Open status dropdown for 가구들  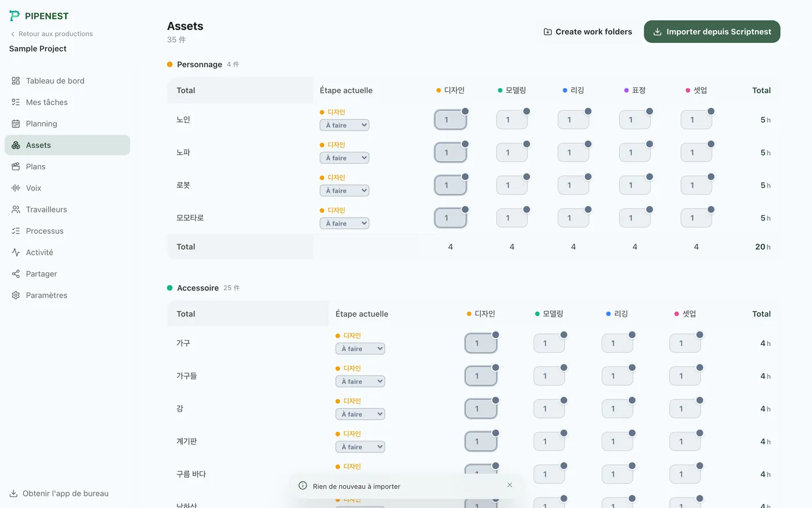(360, 381)
